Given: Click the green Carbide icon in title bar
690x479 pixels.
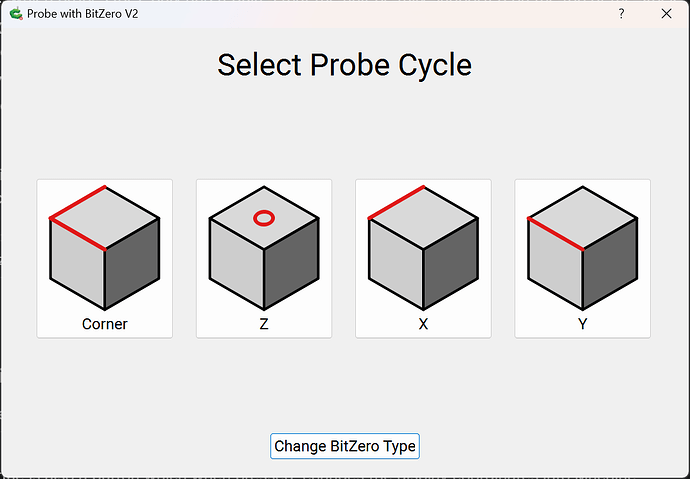Looking at the screenshot, I should pos(15,14).
